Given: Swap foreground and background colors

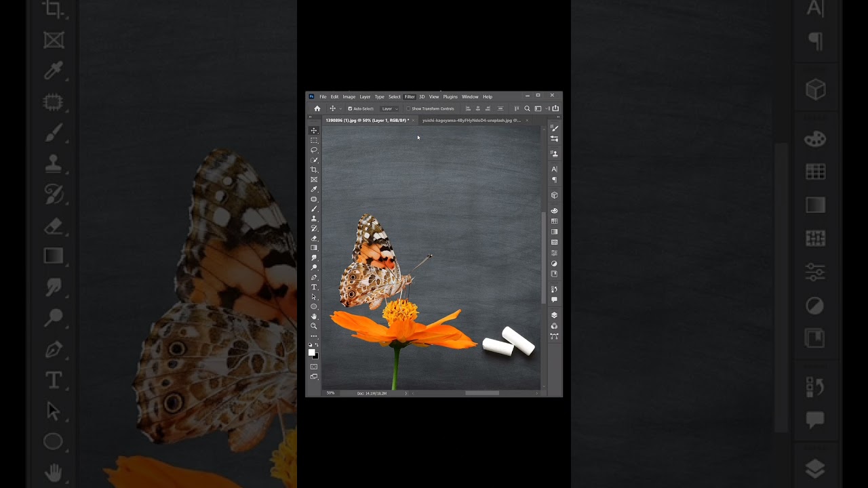Looking at the screenshot, I should (x=317, y=345).
